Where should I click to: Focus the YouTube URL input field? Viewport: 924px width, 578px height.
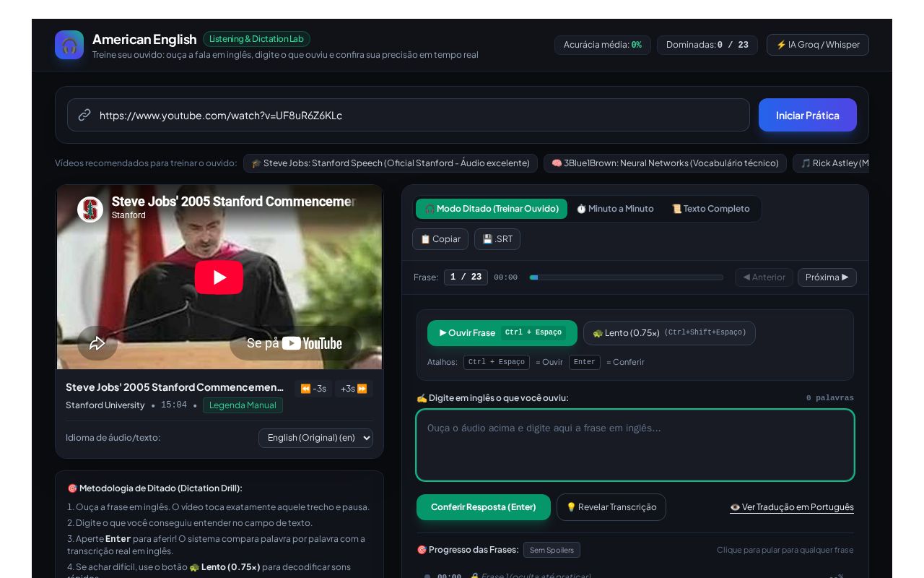click(409, 115)
